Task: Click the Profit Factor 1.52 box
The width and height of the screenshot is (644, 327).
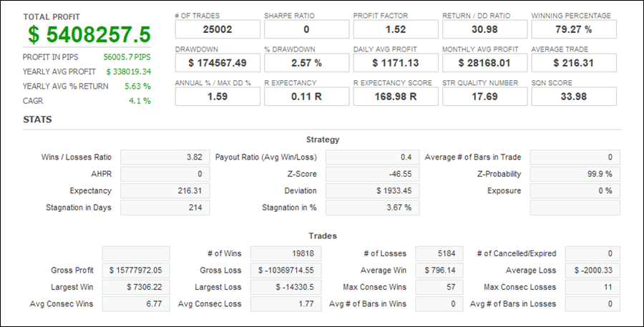Action: [396, 29]
